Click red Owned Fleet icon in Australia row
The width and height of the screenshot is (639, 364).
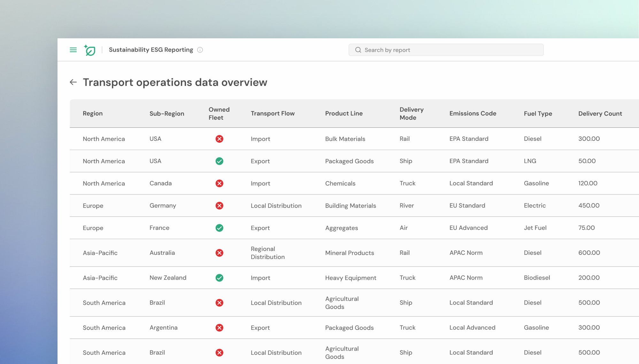pyautogui.click(x=219, y=253)
